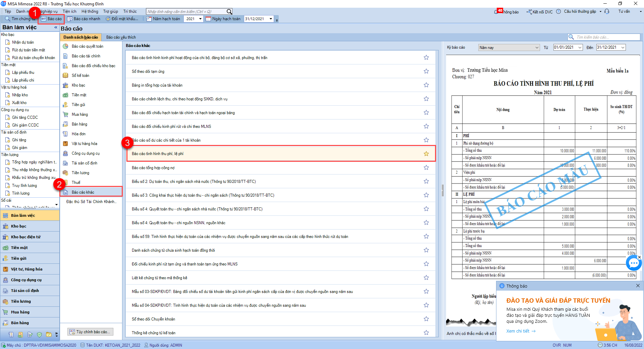Open the Đến date picker dropdown
Screen dimensions: 644x349
point(623,48)
